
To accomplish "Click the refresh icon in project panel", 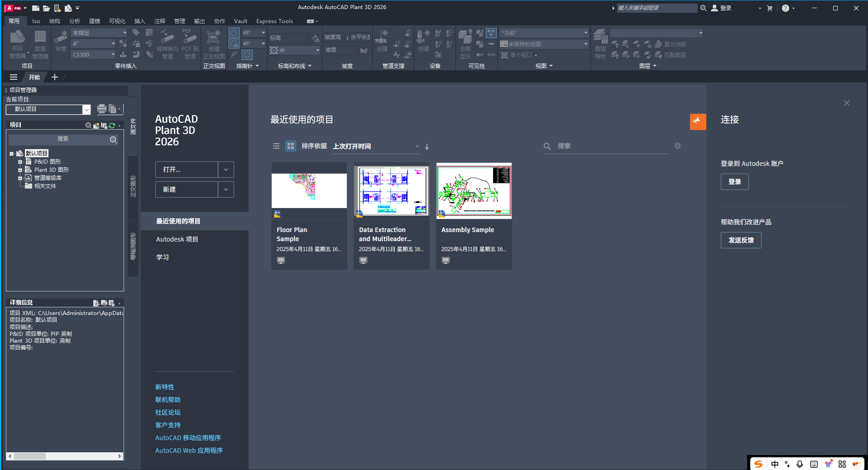I will point(112,126).
